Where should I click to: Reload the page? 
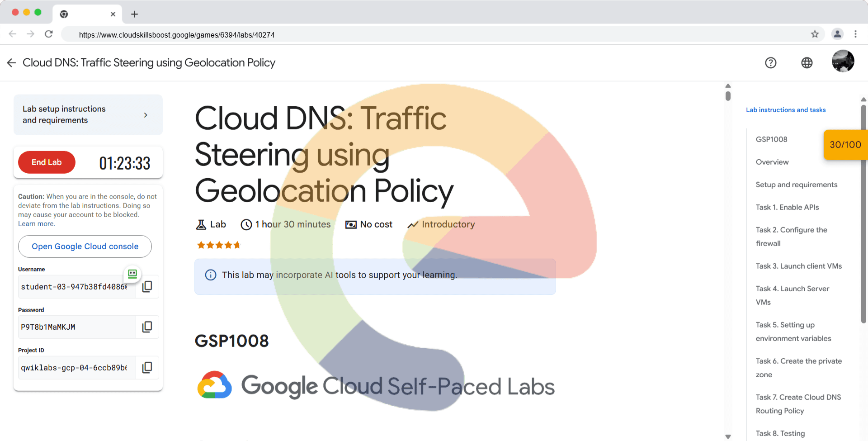(49, 34)
